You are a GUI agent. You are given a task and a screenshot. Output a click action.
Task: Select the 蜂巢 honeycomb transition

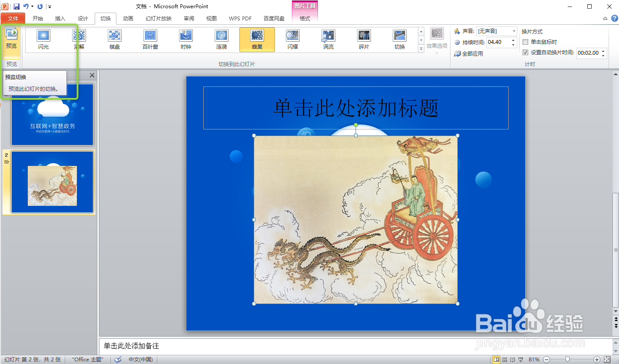tap(257, 40)
